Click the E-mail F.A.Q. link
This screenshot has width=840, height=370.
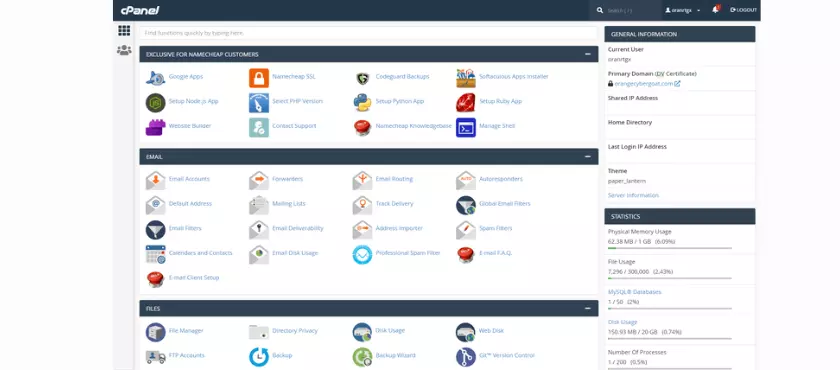496,253
